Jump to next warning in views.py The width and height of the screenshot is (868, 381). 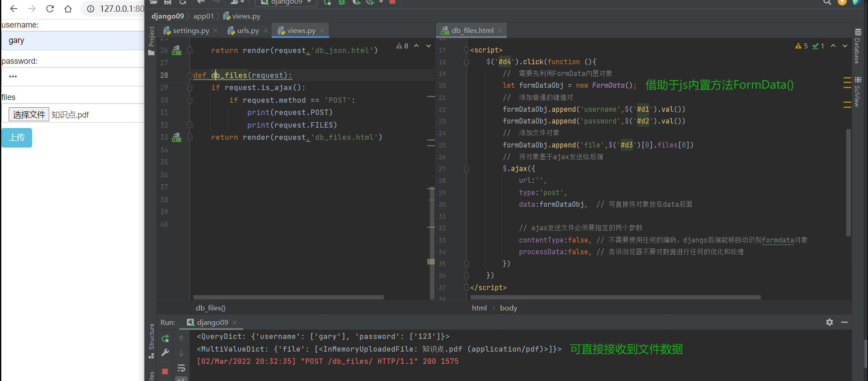point(428,46)
